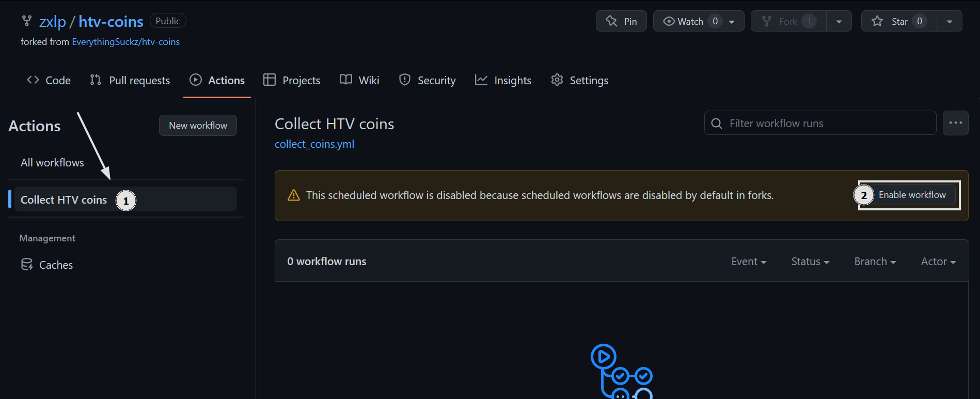980x399 pixels.
Task: Click the eye icon in the Watch button
Action: click(669, 21)
